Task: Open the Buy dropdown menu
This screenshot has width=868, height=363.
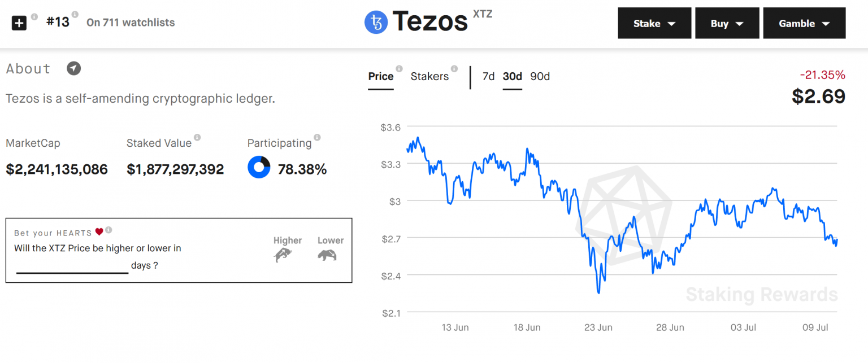Action: 727,23
